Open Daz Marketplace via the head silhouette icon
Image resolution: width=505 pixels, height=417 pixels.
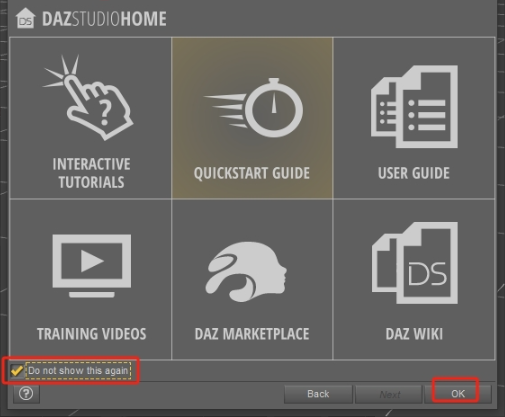click(246, 272)
